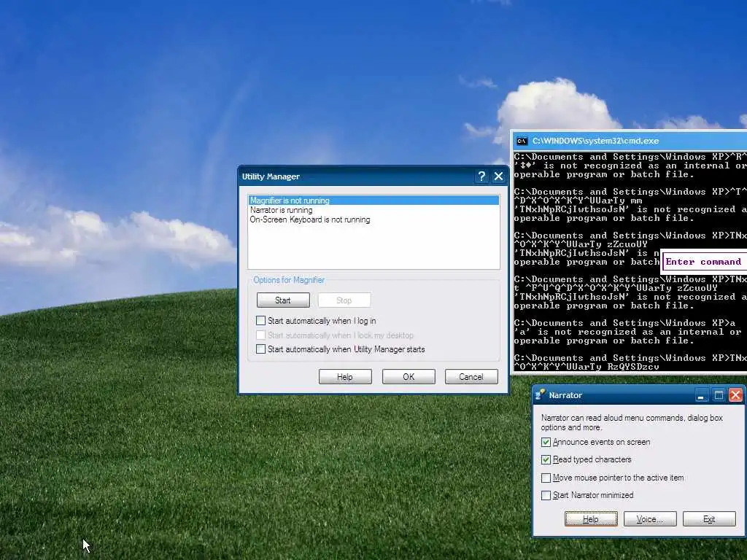Click the cmd.exe title bar icon
Image resolution: width=747 pixels, height=560 pixels.
522,141
